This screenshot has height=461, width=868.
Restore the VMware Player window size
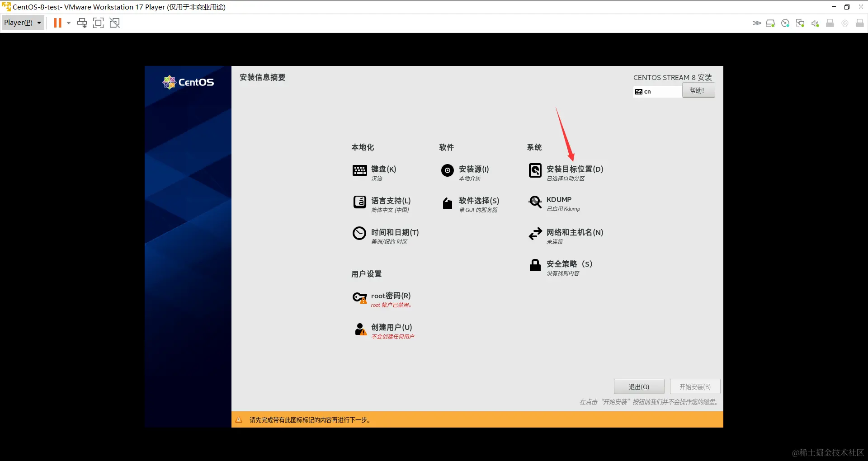pyautogui.click(x=847, y=7)
